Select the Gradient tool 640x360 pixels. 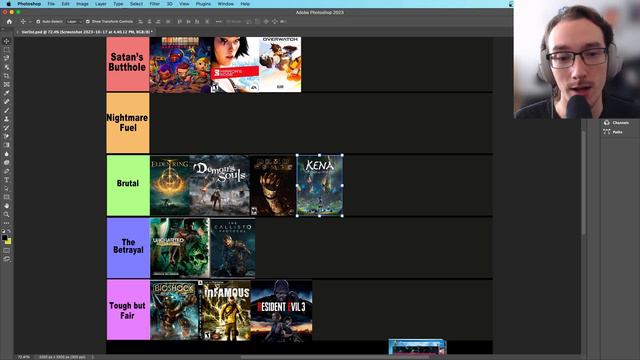[x=7, y=145]
